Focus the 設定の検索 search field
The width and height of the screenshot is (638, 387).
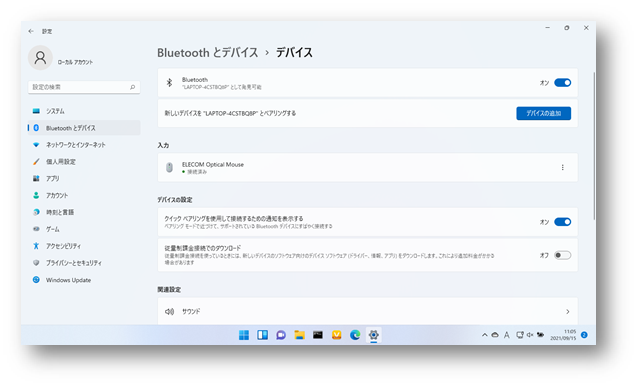(x=84, y=87)
